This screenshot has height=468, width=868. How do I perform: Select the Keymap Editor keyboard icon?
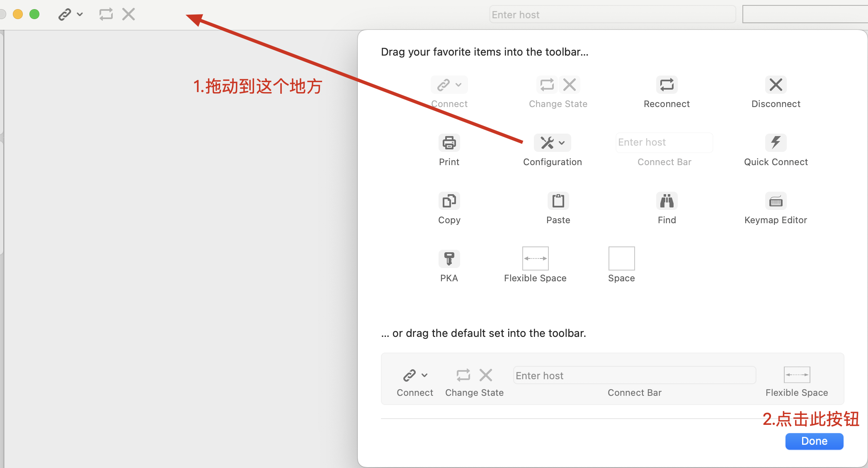click(x=776, y=201)
